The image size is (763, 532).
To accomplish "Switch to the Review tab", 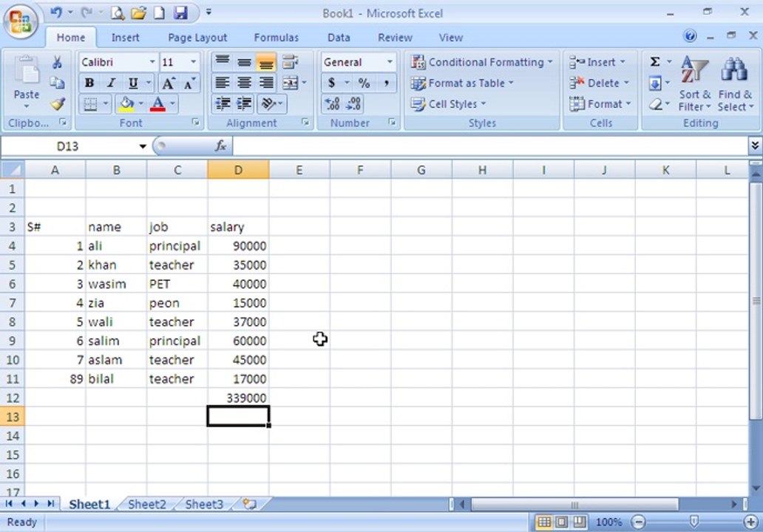I will 395,38.
